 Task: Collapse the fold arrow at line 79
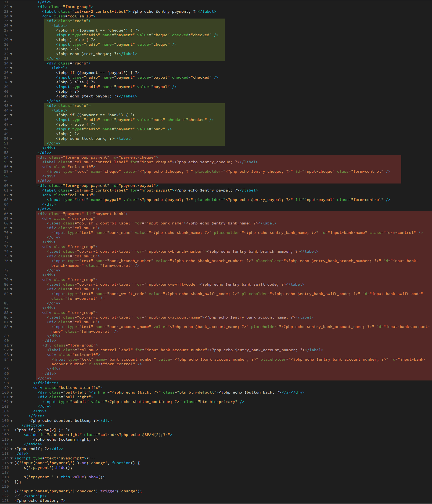click(11, 280)
